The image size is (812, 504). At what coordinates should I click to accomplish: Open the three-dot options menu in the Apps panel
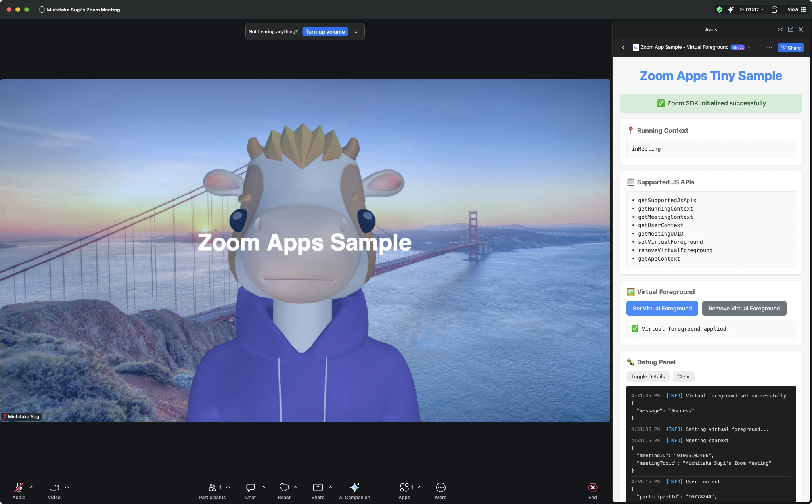click(770, 48)
